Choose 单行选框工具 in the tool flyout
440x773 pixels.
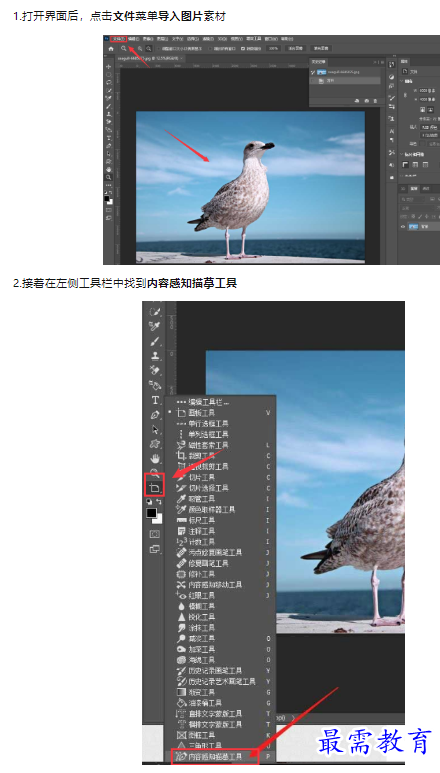coord(202,423)
